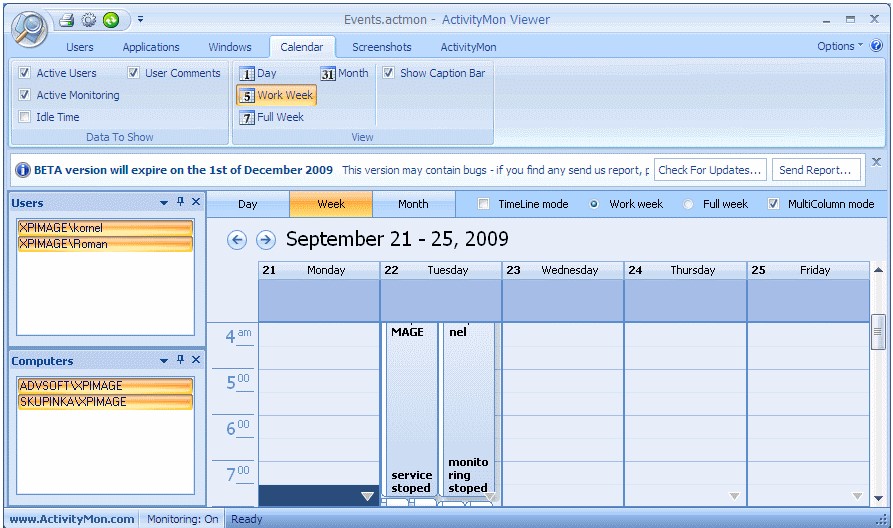This screenshot has height=528, width=893.
Task: Open the Options dropdown menu
Action: tap(839, 46)
